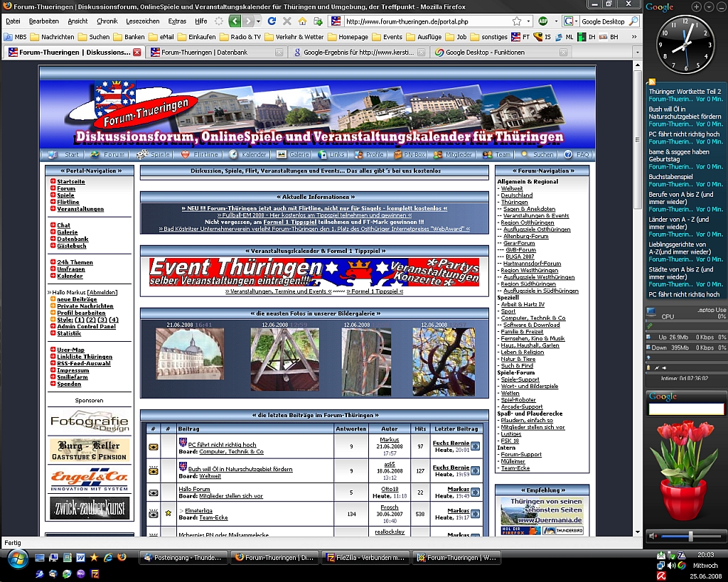Select style number (3)

coord(102,320)
